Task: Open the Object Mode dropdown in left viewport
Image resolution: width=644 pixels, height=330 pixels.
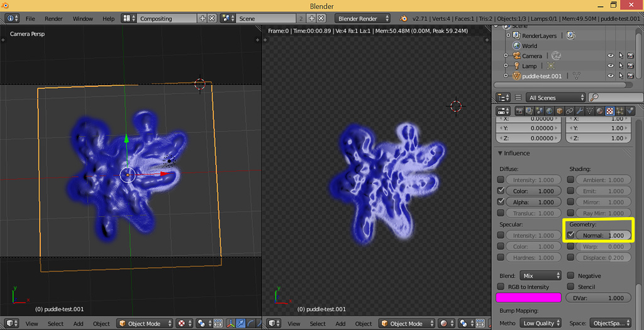Action: click(x=145, y=324)
